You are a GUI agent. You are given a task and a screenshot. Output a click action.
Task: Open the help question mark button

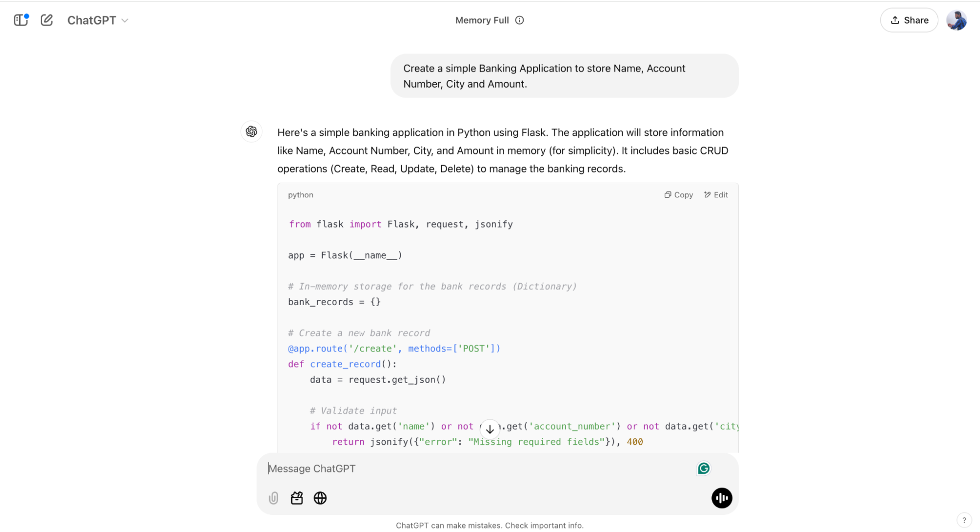click(x=964, y=520)
